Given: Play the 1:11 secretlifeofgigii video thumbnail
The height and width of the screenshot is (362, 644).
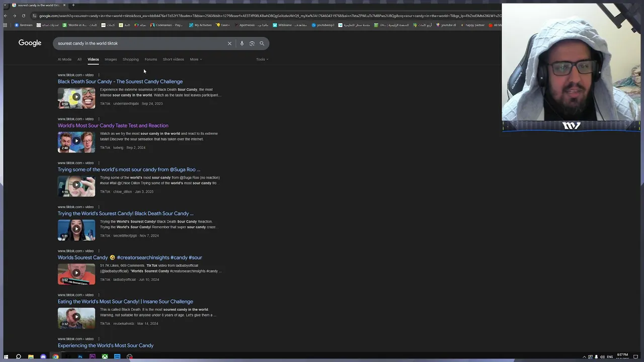Looking at the screenshot, I should click(76, 230).
